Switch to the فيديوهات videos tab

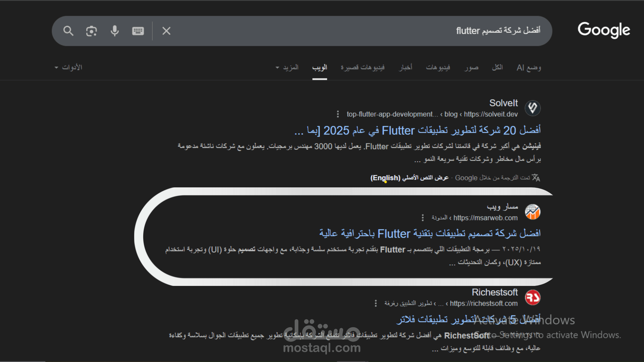(438, 67)
